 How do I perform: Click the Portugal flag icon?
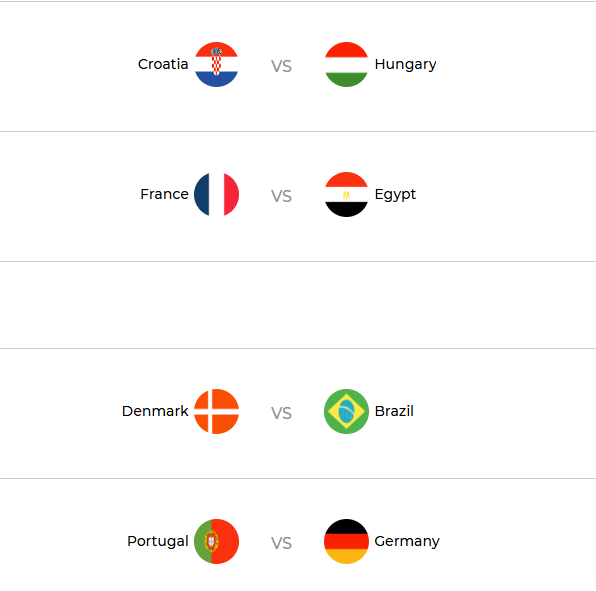(x=216, y=542)
